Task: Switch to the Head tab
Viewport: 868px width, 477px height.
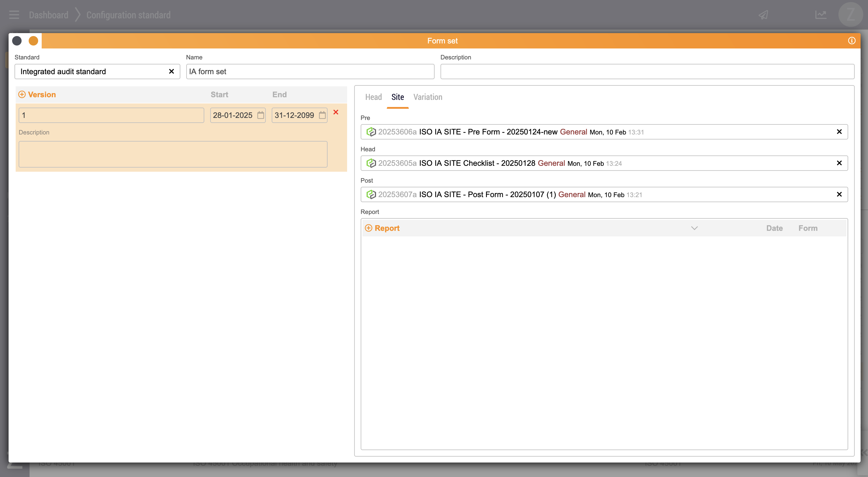Action: click(x=373, y=97)
